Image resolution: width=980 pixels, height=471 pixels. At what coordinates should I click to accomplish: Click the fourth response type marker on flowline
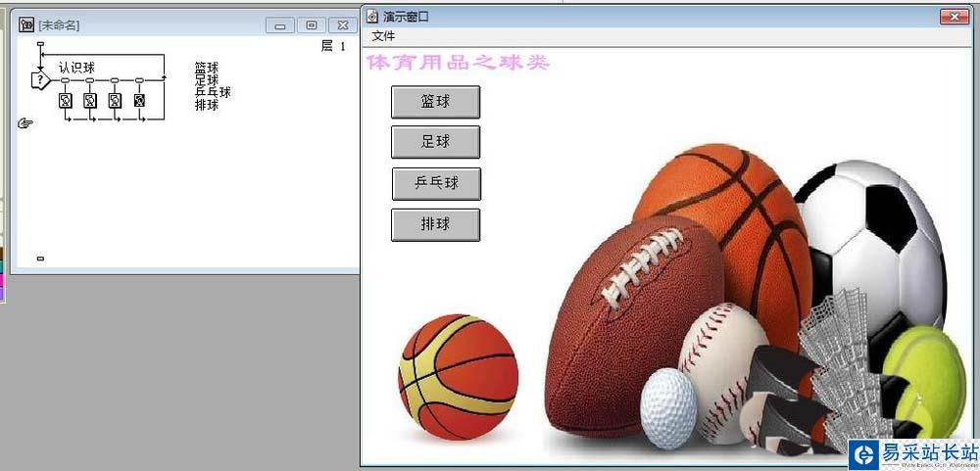click(x=139, y=80)
